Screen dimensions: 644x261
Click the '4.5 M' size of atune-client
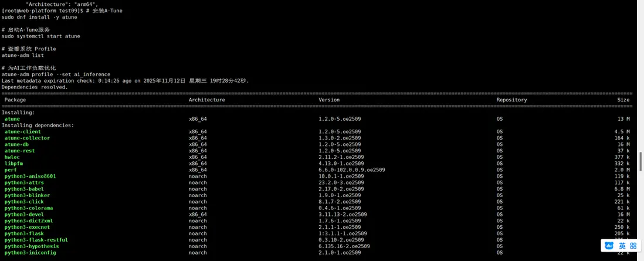(622, 131)
